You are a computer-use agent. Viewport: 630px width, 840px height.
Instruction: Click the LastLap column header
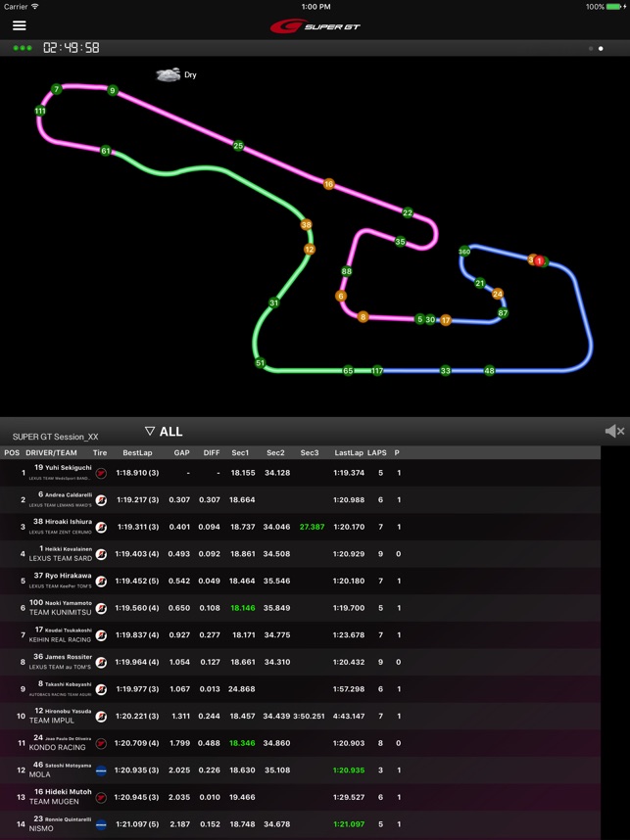349,452
